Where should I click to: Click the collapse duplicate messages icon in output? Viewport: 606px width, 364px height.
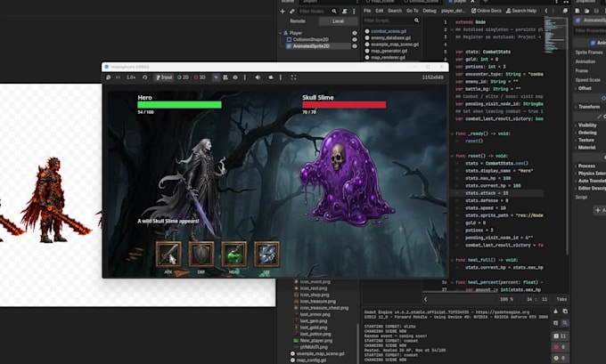pyautogui.click(x=555, y=323)
